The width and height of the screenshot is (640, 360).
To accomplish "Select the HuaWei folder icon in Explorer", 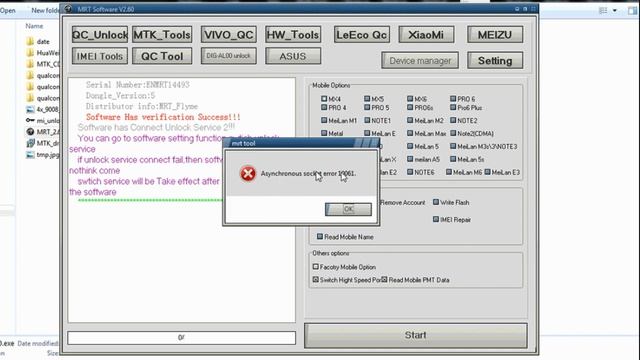I will [x=30, y=53].
